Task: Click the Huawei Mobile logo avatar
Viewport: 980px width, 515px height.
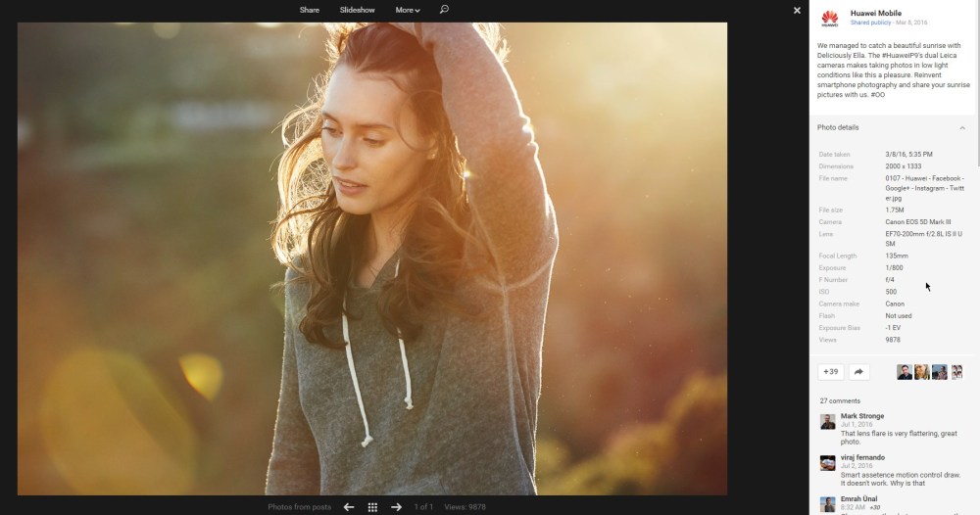Action: [x=829, y=17]
